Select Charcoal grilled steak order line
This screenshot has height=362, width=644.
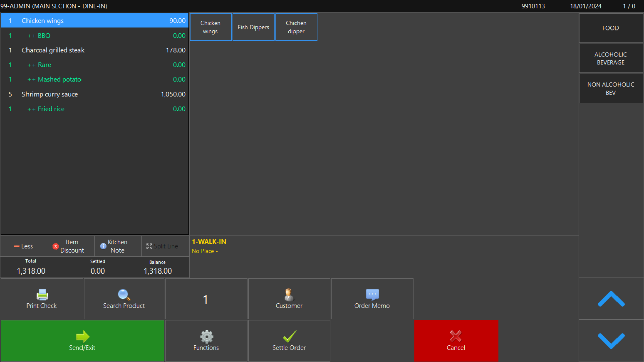(95, 50)
